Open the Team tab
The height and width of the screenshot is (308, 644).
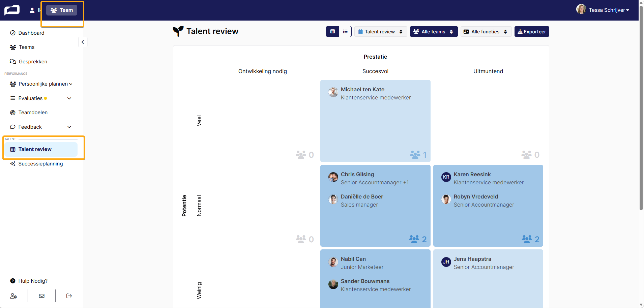pyautogui.click(x=62, y=10)
